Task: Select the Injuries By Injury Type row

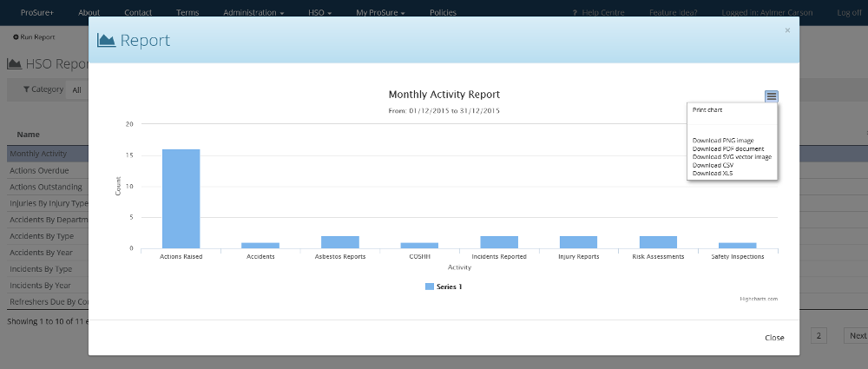Action: tap(49, 203)
